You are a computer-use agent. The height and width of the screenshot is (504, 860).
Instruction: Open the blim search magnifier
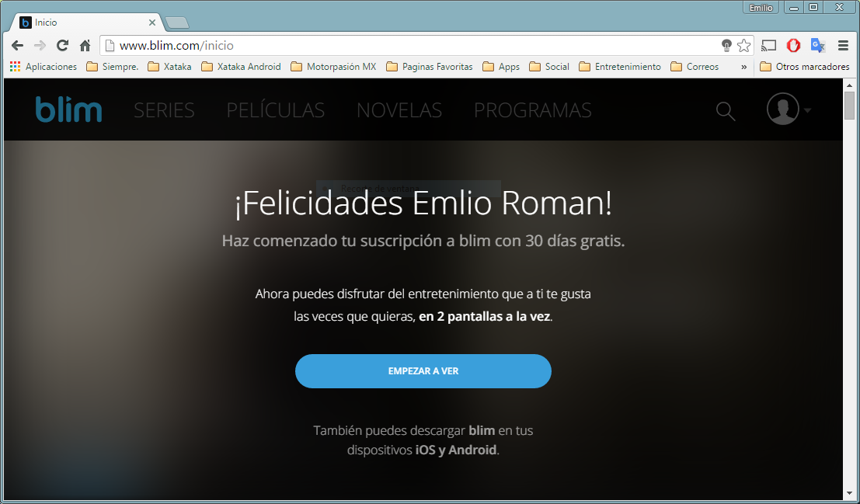coord(726,111)
